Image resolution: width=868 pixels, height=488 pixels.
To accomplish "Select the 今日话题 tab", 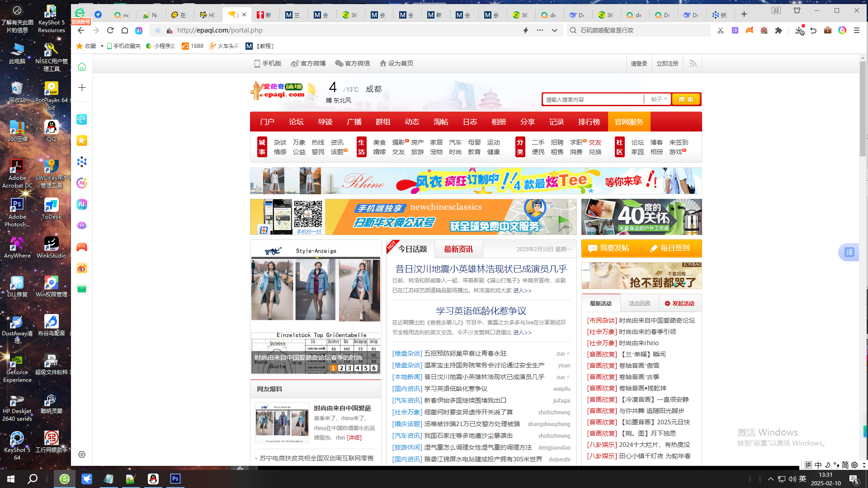I will (412, 249).
